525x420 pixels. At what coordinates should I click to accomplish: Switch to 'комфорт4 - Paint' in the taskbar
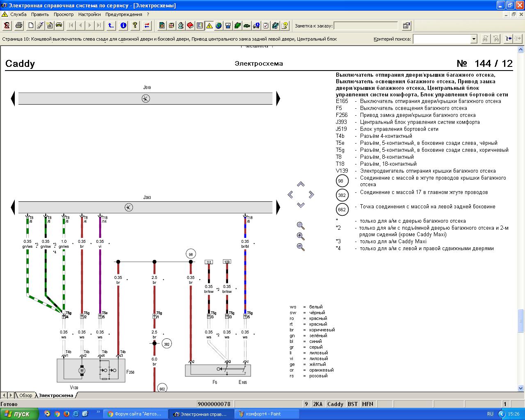[x=266, y=414]
